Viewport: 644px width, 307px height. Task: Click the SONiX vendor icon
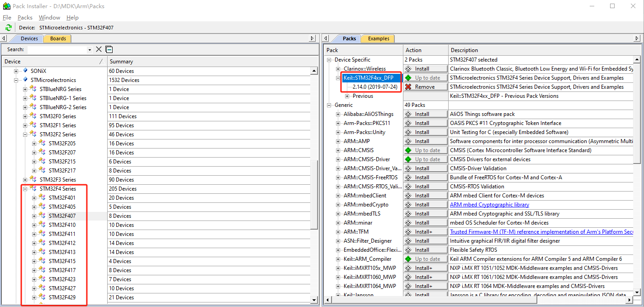point(25,71)
